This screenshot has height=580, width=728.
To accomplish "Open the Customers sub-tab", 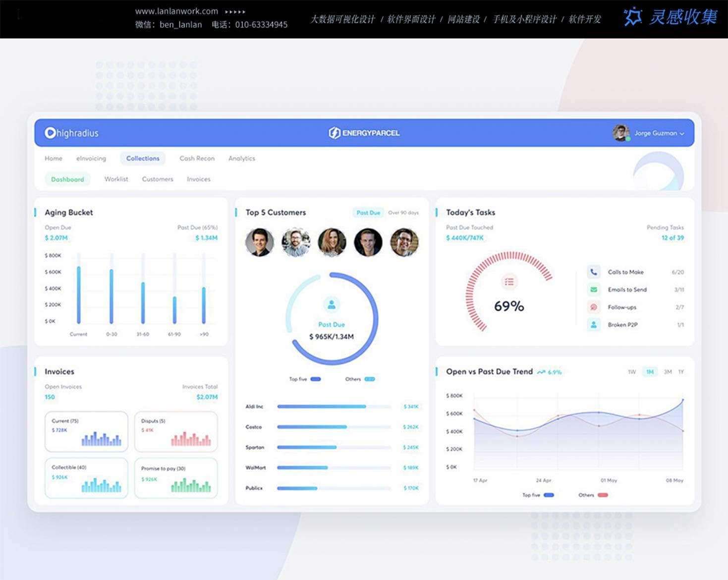I will point(158,179).
